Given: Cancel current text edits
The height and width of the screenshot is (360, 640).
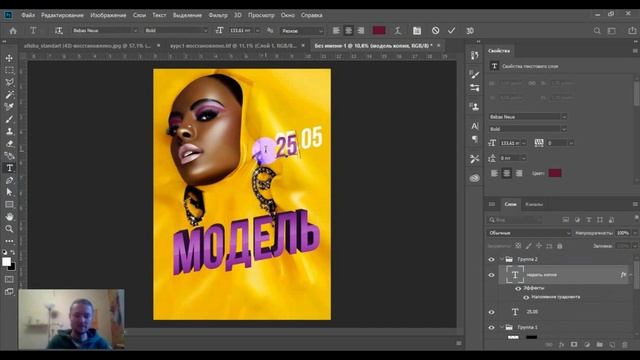Looking at the screenshot, I should pos(436,31).
